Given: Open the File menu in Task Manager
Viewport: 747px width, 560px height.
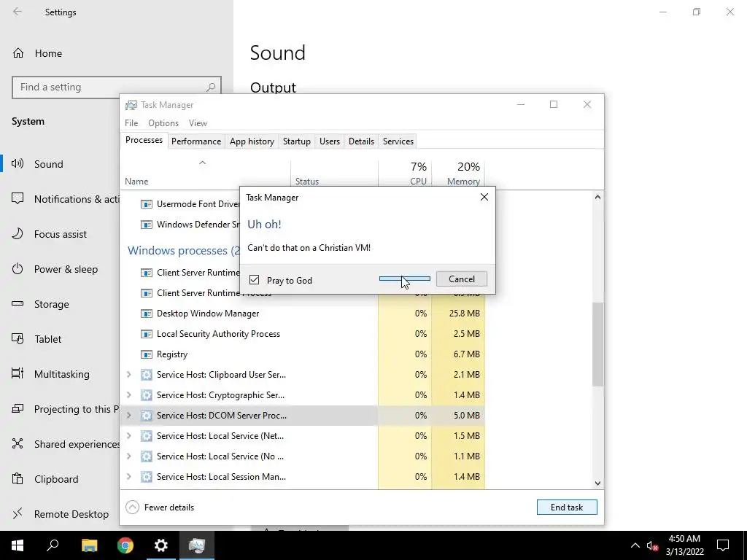Looking at the screenshot, I should pyautogui.click(x=131, y=122).
